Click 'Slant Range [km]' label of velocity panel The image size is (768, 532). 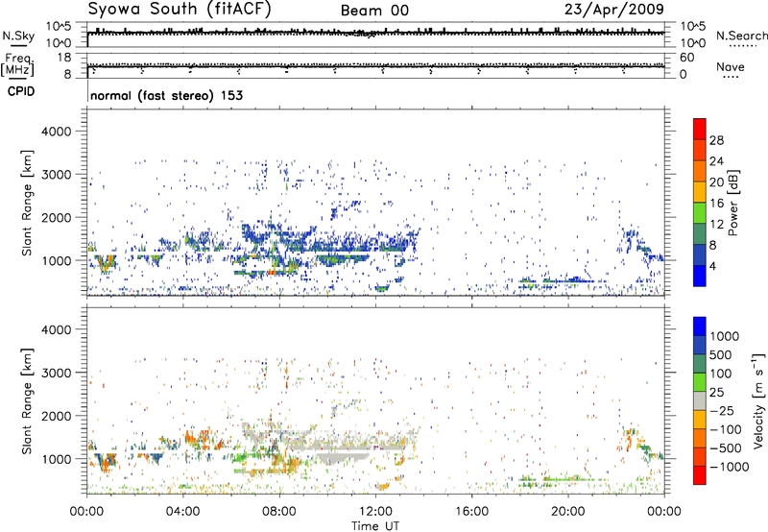point(27,400)
